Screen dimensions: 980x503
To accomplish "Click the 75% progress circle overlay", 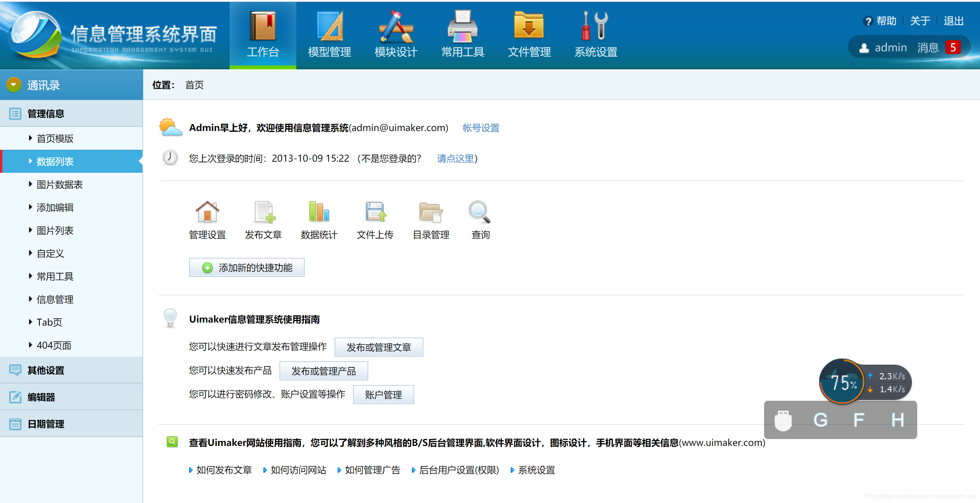I will (x=842, y=382).
